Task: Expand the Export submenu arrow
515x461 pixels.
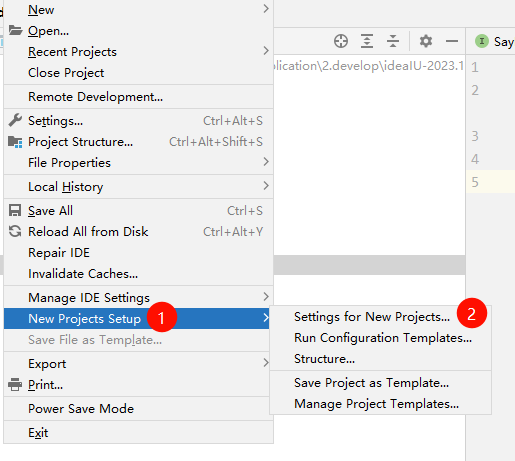Action: pos(266,363)
